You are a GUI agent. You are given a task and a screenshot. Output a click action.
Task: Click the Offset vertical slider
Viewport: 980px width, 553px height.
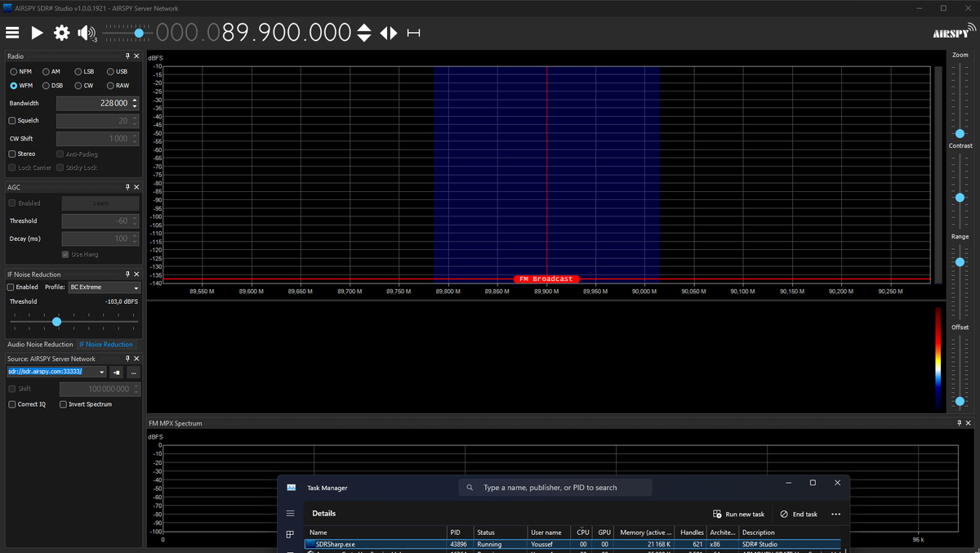pyautogui.click(x=960, y=373)
